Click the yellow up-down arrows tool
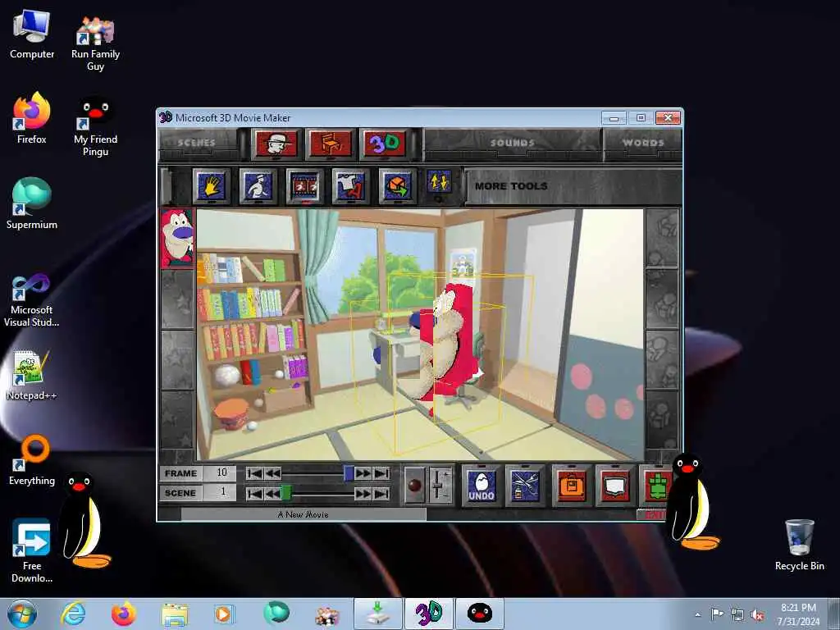Image resolution: width=840 pixels, height=630 pixels. pyautogui.click(x=439, y=182)
